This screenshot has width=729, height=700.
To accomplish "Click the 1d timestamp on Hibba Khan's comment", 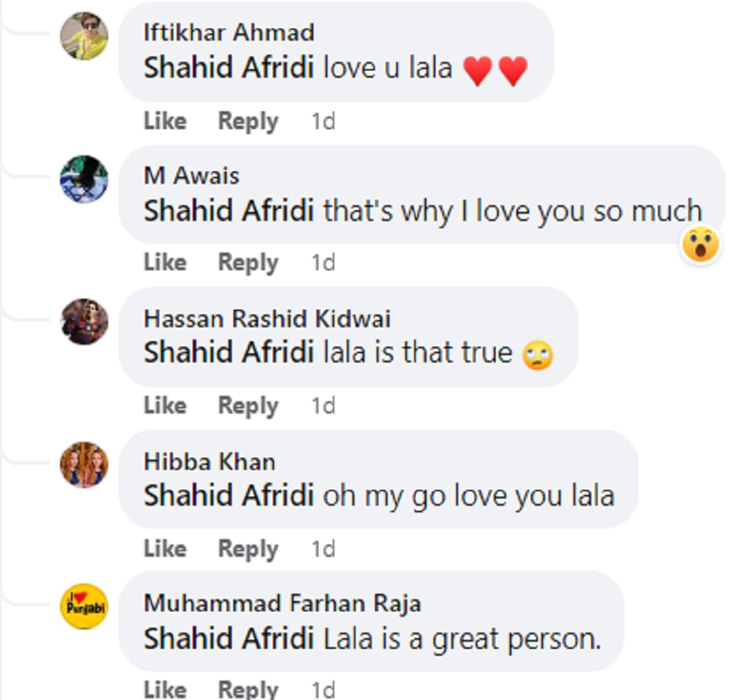I will [323, 549].
